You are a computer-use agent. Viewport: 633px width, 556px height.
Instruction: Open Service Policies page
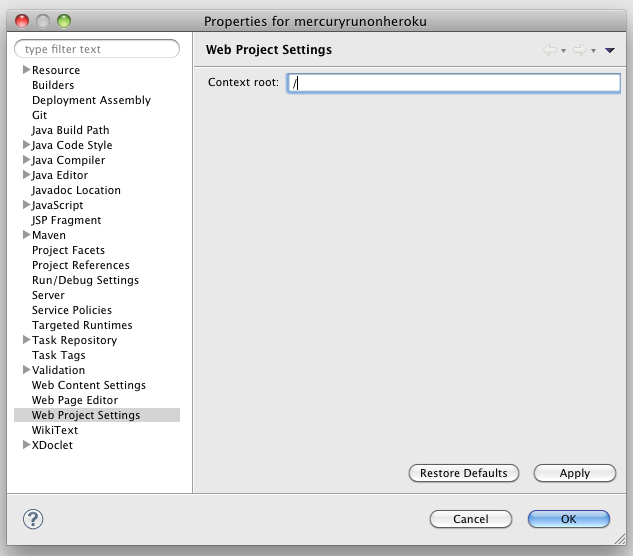pos(72,310)
